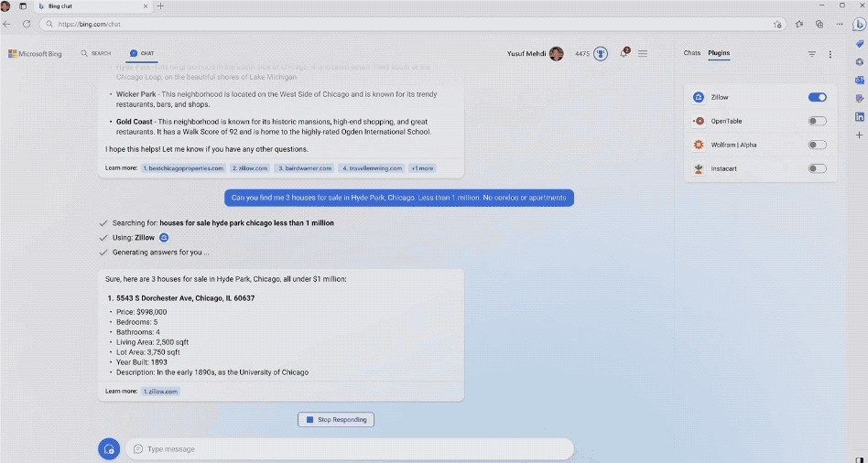Open the Outlook sidebar icon
The height and width of the screenshot is (463, 868).
[x=860, y=81]
